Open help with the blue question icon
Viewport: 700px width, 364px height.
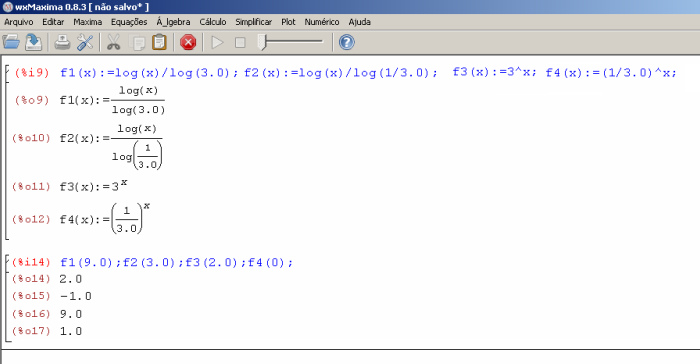[x=346, y=42]
